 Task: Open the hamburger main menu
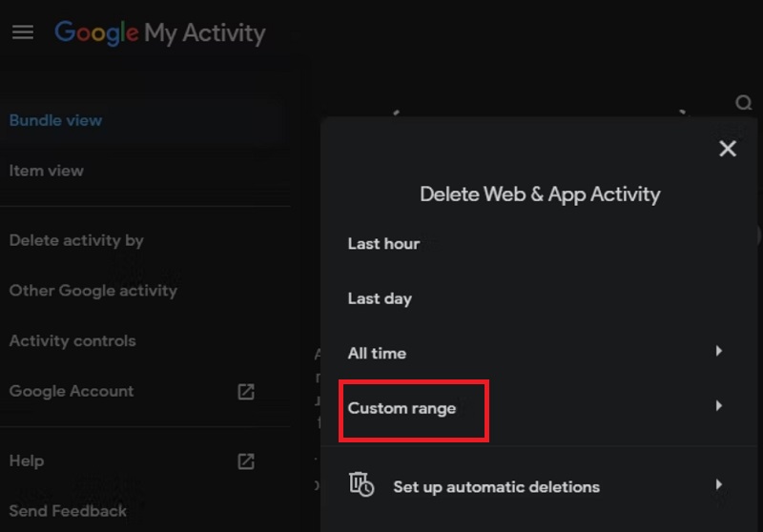click(x=22, y=32)
